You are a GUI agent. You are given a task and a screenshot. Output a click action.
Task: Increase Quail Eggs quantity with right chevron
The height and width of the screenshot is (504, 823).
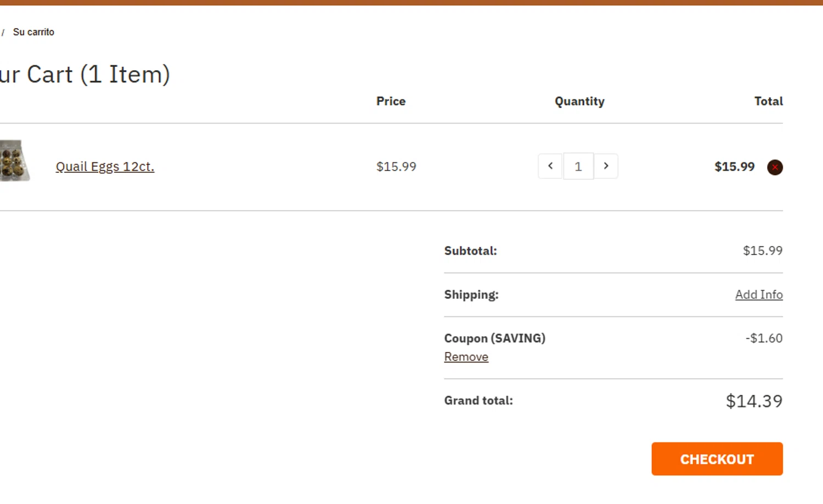[x=606, y=166]
